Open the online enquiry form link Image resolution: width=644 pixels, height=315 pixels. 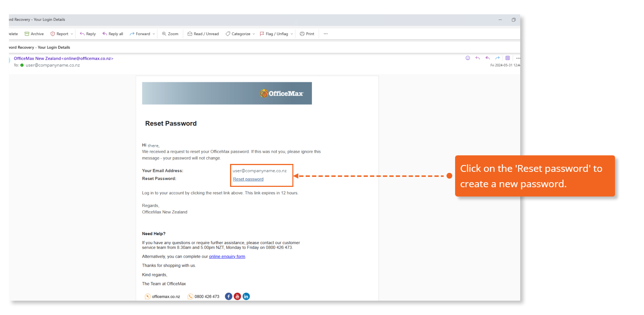tap(227, 257)
